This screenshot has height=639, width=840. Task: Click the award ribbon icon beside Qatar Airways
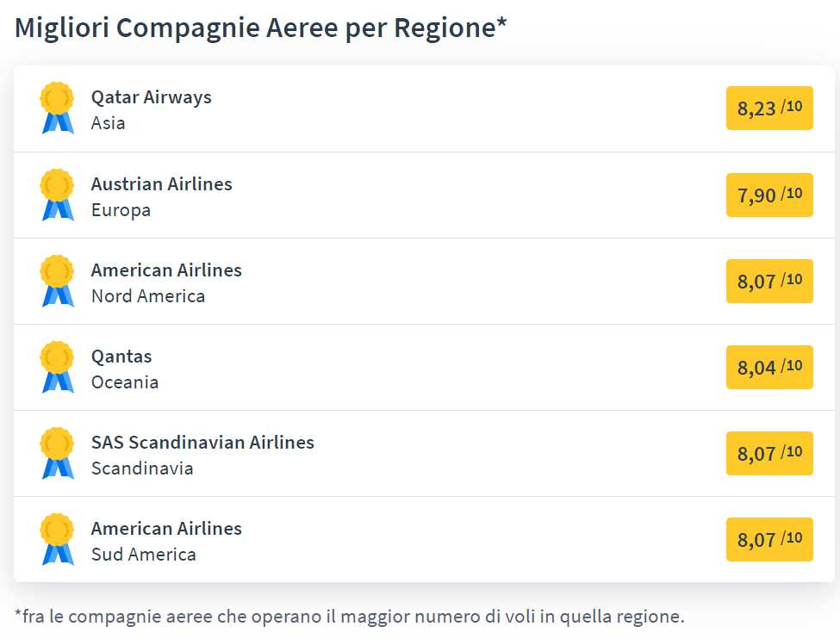click(x=58, y=108)
